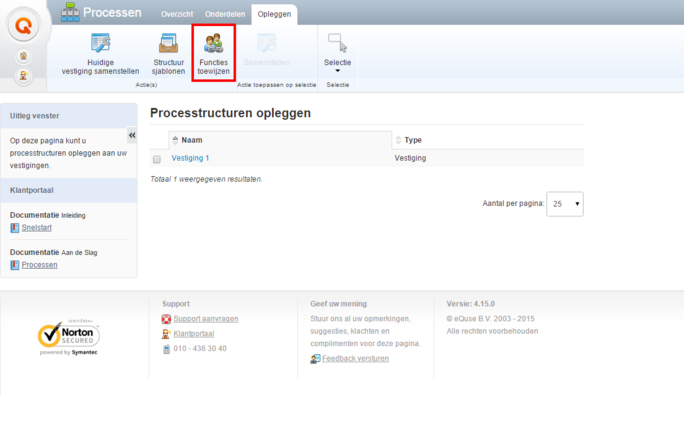The image size is (684, 428).
Task: Open the Vestiging 1 link
Action: tap(190, 158)
